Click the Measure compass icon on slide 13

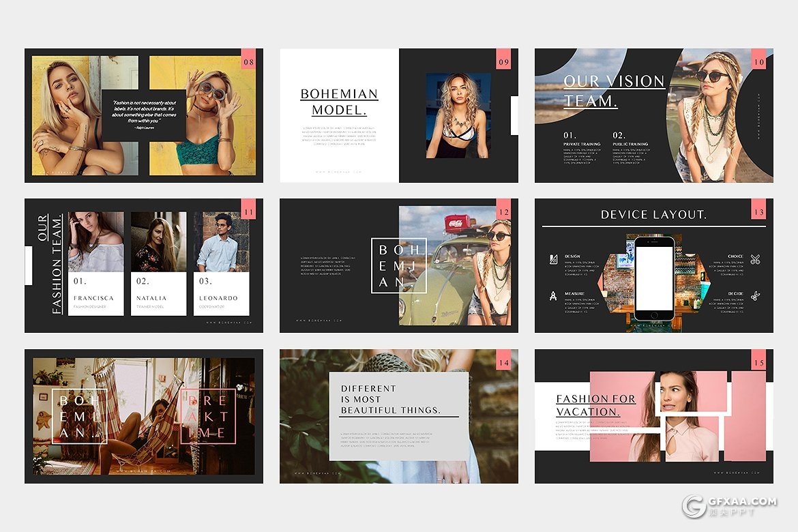553,296
